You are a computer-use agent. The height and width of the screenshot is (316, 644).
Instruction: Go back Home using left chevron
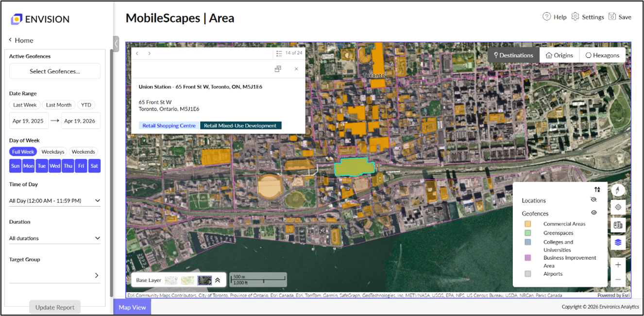click(10, 40)
